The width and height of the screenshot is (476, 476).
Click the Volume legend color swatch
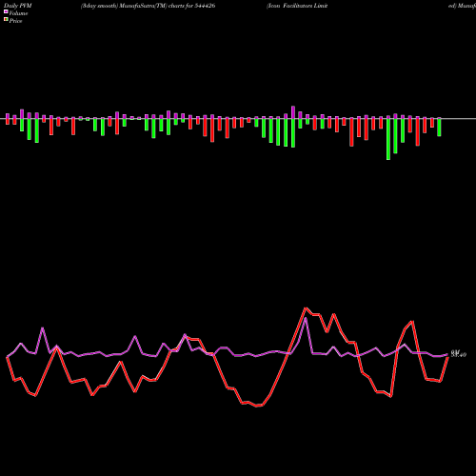[x=6, y=12]
